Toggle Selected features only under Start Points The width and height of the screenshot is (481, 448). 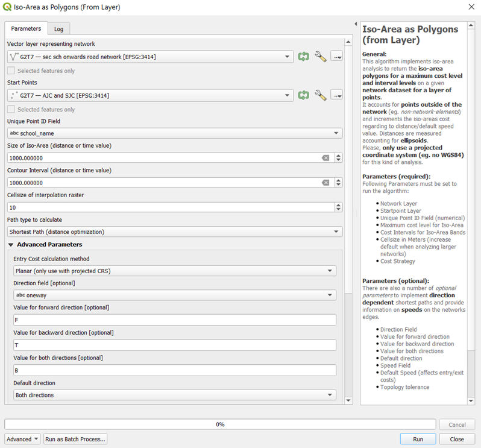(12, 110)
